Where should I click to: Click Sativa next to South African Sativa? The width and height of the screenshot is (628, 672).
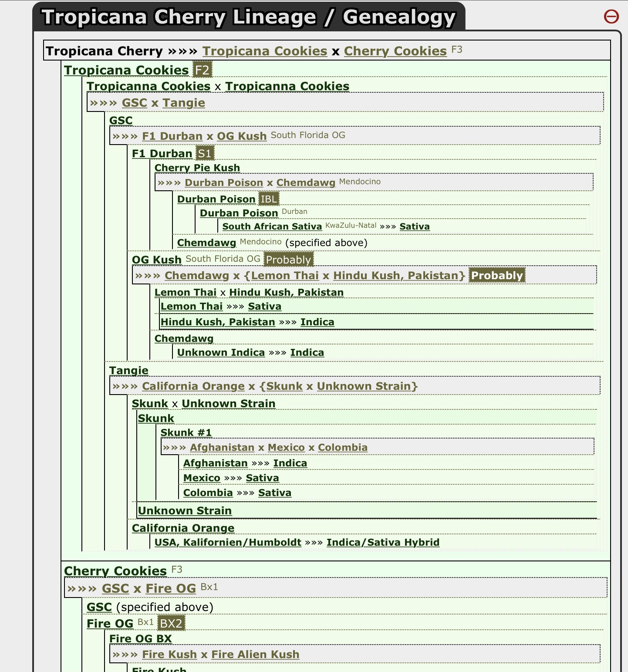pos(415,226)
